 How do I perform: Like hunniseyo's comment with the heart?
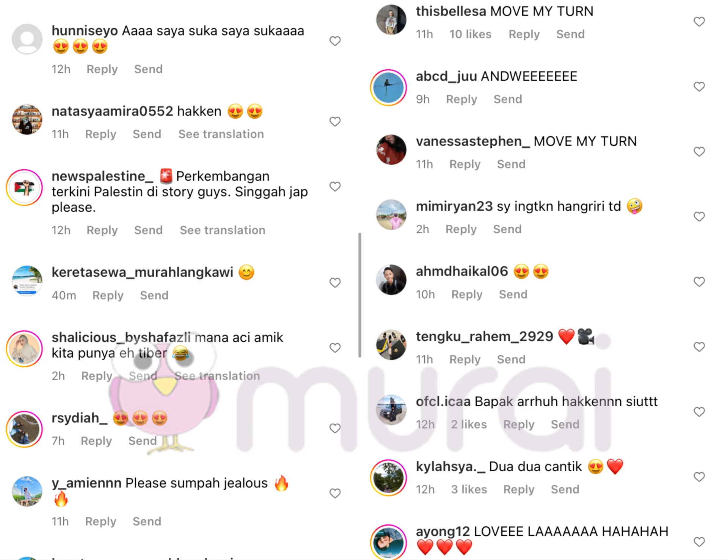(x=335, y=41)
